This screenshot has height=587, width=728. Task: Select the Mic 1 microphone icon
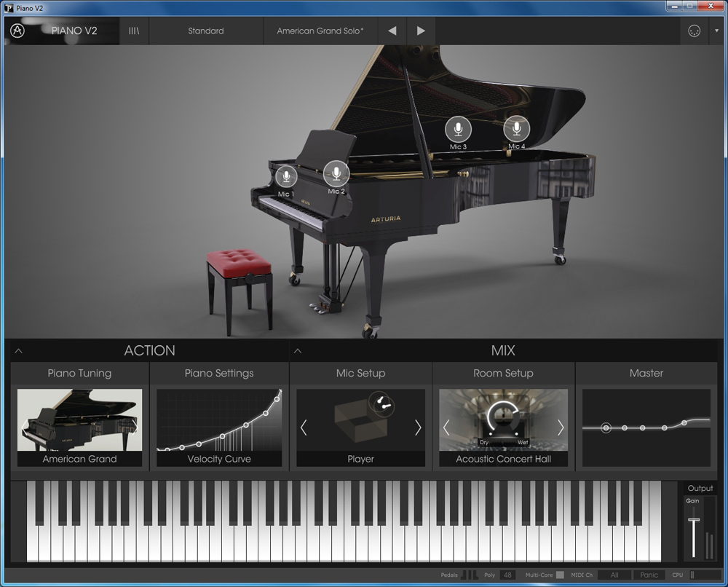tap(286, 177)
